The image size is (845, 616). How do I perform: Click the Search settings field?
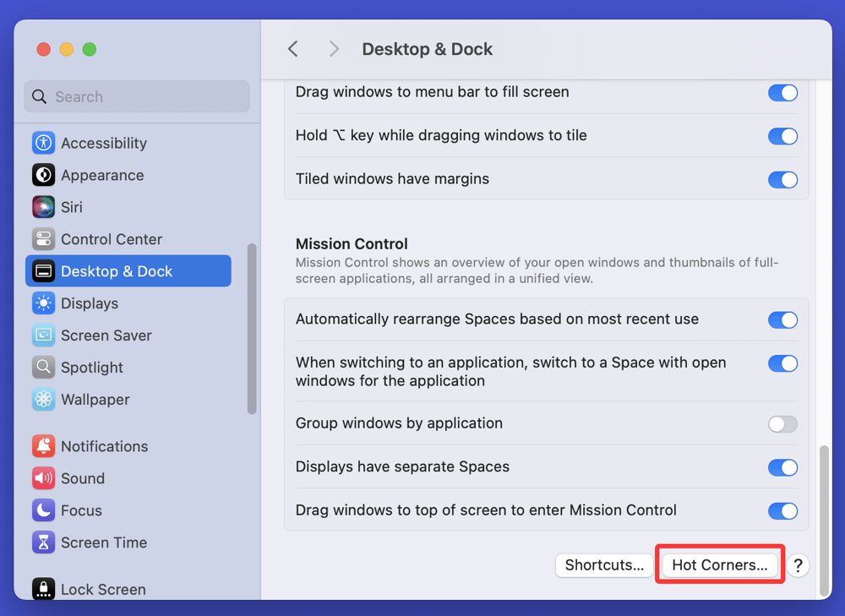tap(137, 96)
